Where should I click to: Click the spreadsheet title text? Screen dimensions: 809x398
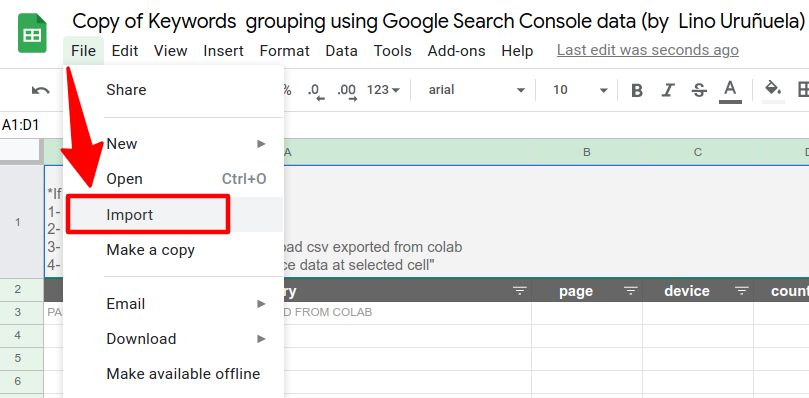point(439,21)
